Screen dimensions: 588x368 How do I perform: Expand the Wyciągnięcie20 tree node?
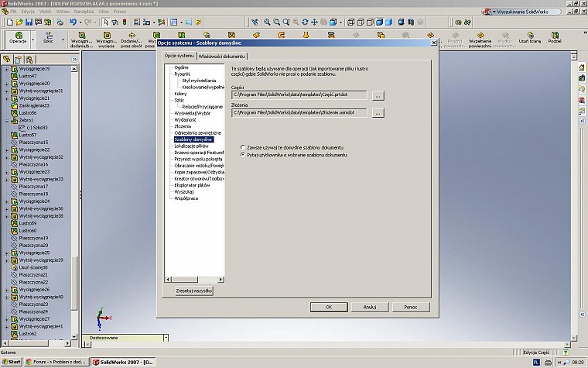[x=6, y=84]
